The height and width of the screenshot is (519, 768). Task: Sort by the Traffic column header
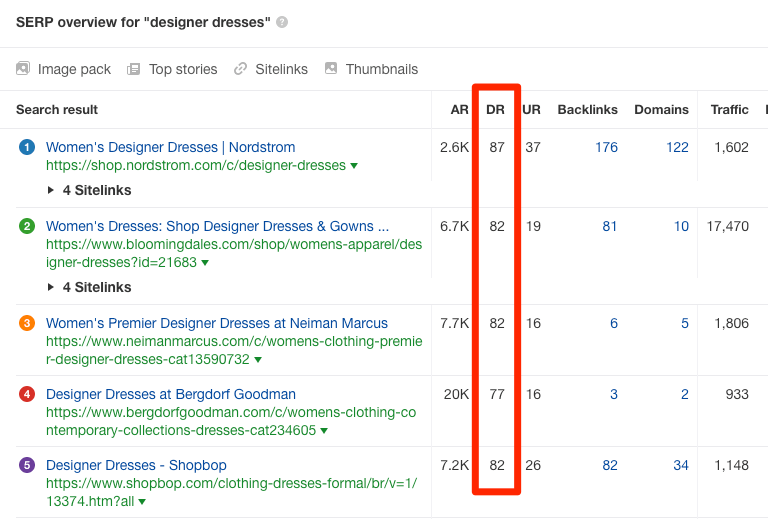[x=729, y=109]
